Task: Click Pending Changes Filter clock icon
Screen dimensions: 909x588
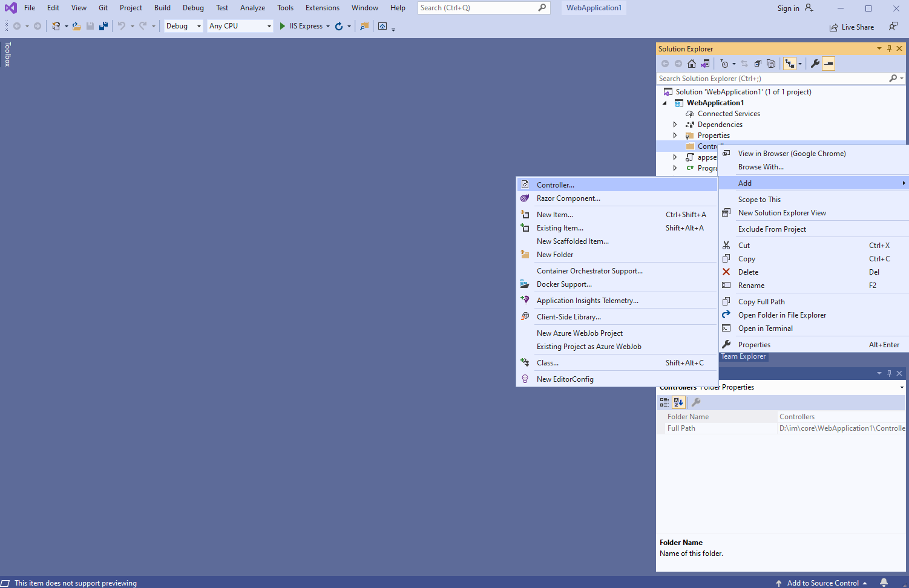Action: pos(724,64)
